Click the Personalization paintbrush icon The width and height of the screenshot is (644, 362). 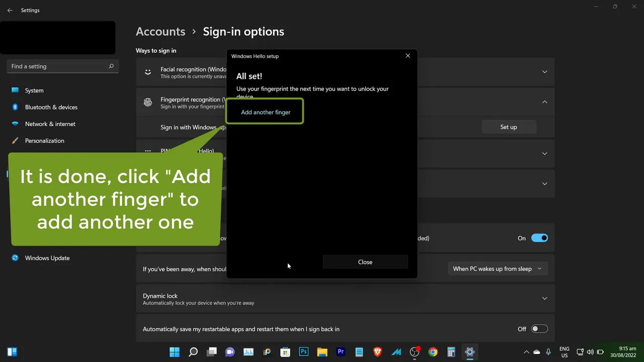[x=15, y=141]
